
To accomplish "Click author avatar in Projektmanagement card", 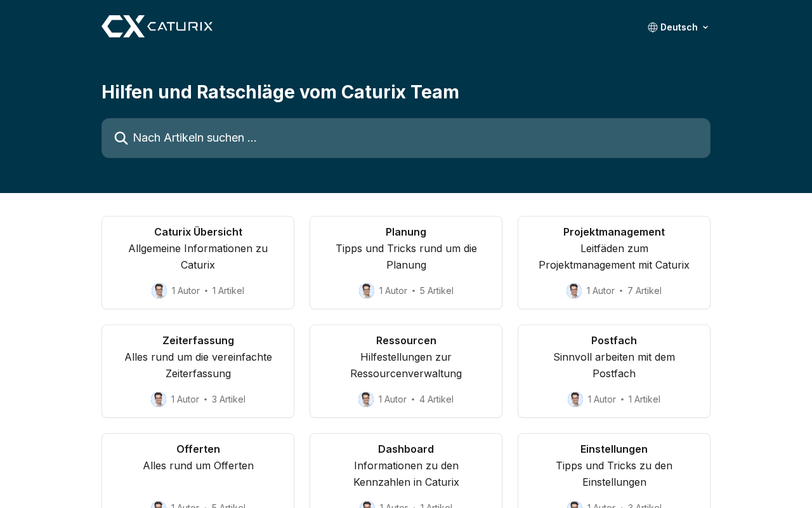I will (x=574, y=291).
